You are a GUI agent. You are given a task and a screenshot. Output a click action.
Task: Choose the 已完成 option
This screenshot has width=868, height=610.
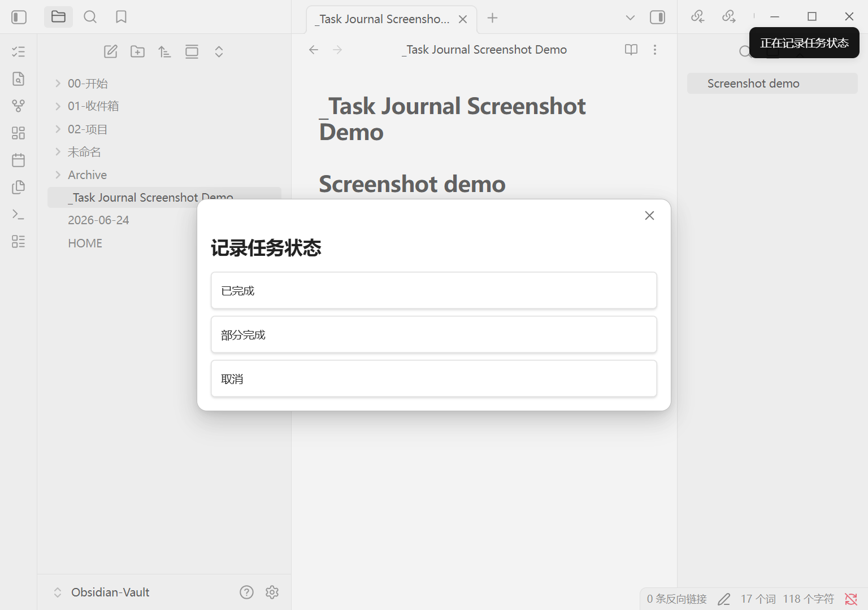pos(434,290)
